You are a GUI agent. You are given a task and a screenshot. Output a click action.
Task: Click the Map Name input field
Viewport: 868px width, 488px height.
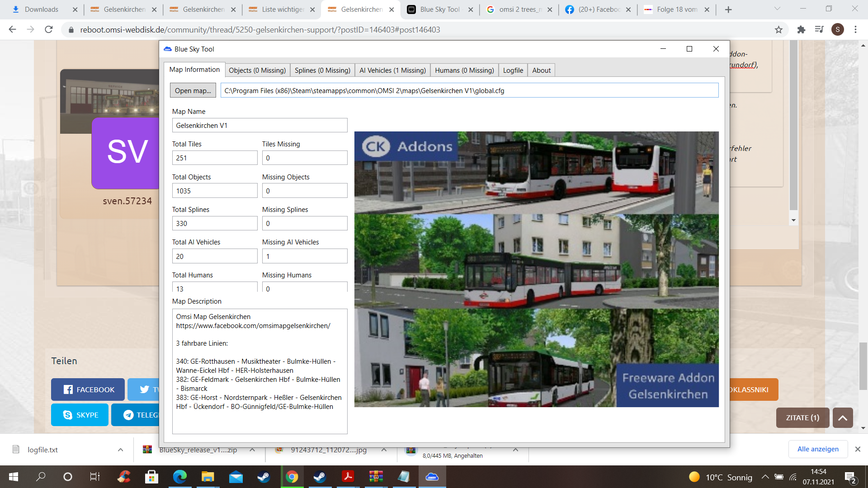pyautogui.click(x=259, y=126)
